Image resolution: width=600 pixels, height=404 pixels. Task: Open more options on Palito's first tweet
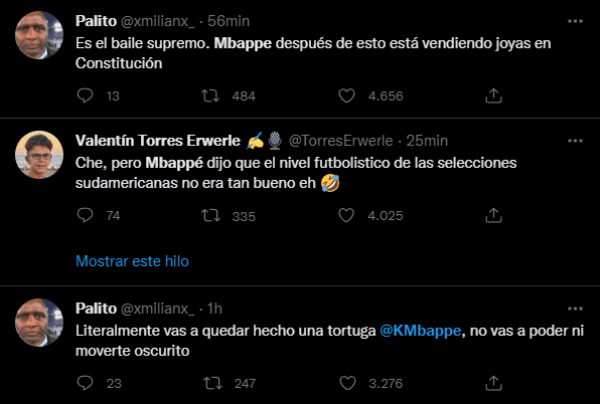575,21
